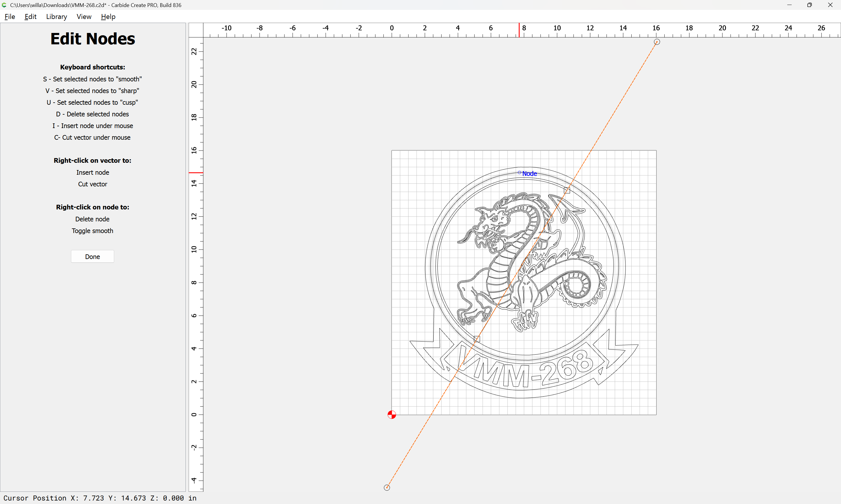Restore down the Carbide Create window
The width and height of the screenshot is (841, 504).
click(x=809, y=5)
